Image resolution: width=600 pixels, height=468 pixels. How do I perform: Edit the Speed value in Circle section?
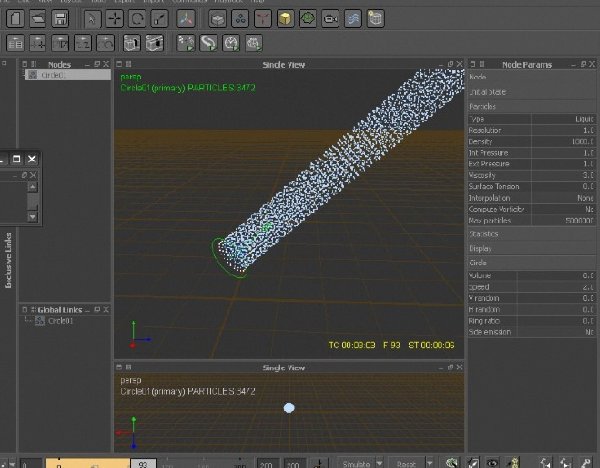click(556, 287)
